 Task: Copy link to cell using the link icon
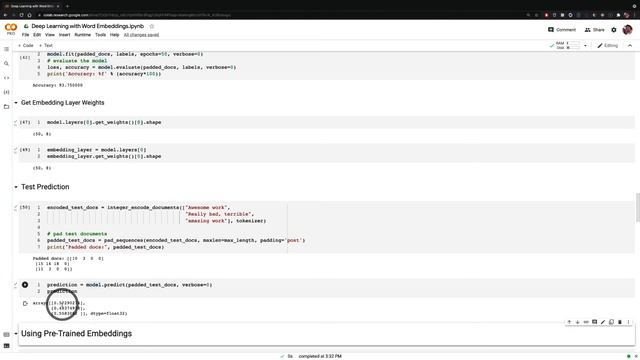pyautogui.click(x=586, y=322)
